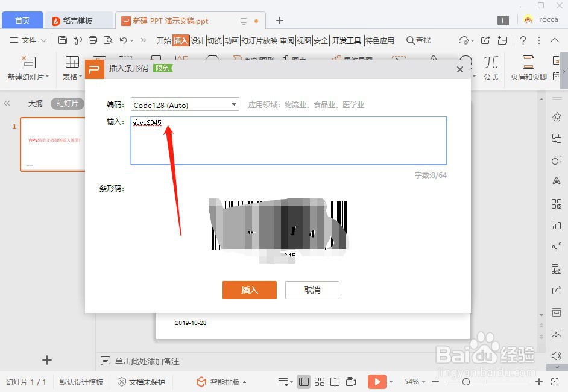This screenshot has width=568, height=392.
Task: Start slideshow with orange play button
Action: [x=377, y=382]
